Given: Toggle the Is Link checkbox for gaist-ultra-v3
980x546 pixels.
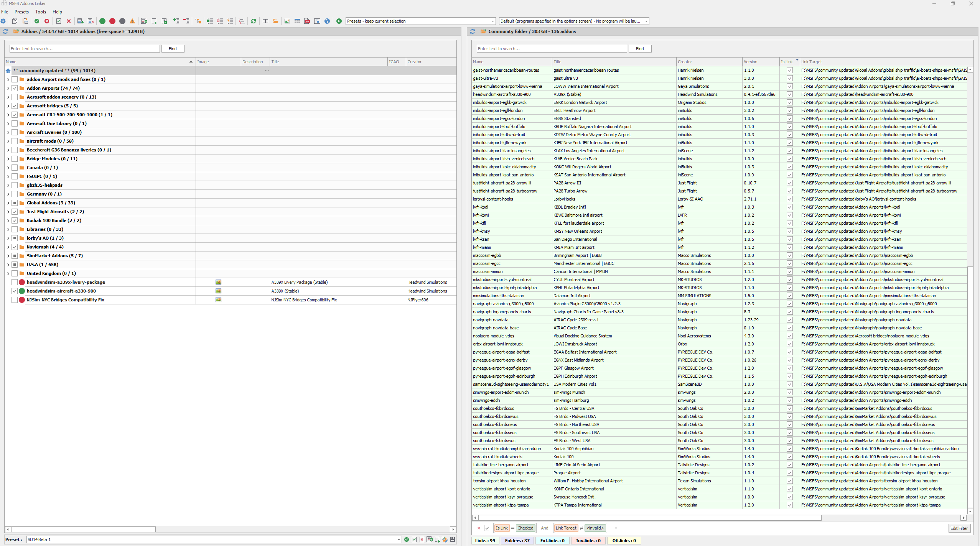Looking at the screenshot, I should pos(790,78).
